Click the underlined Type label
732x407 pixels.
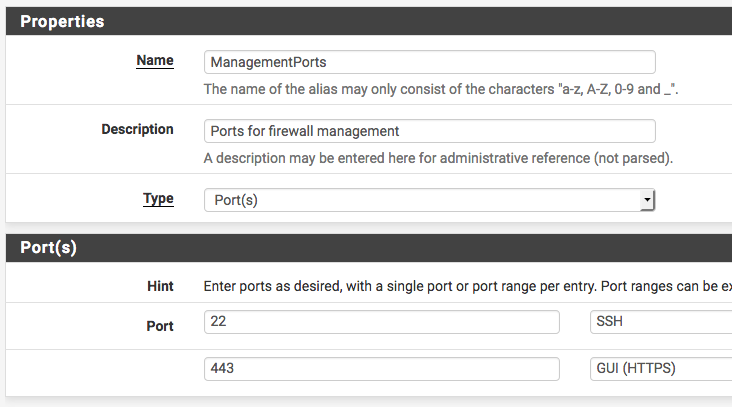158,198
